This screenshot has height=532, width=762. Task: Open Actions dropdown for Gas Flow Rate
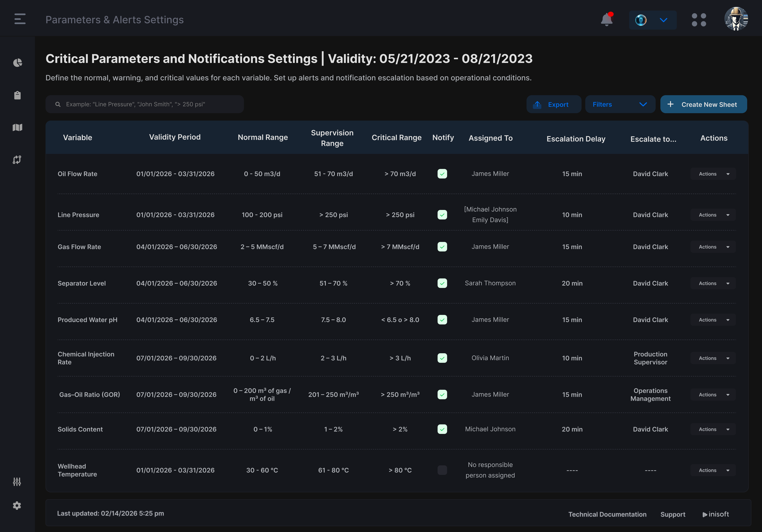point(713,247)
